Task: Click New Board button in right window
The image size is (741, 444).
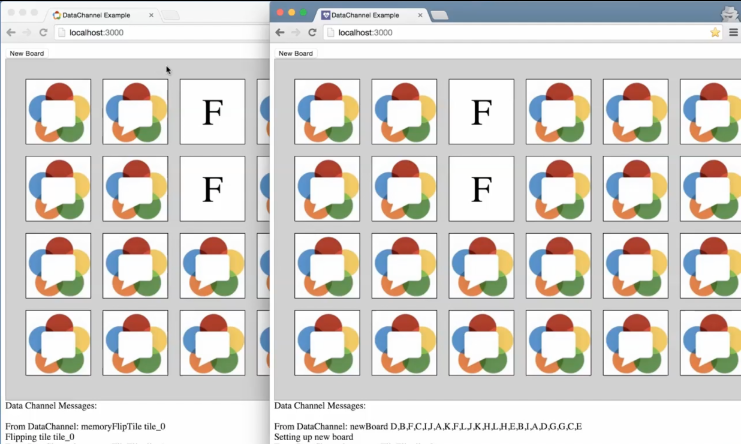Action: [295, 53]
